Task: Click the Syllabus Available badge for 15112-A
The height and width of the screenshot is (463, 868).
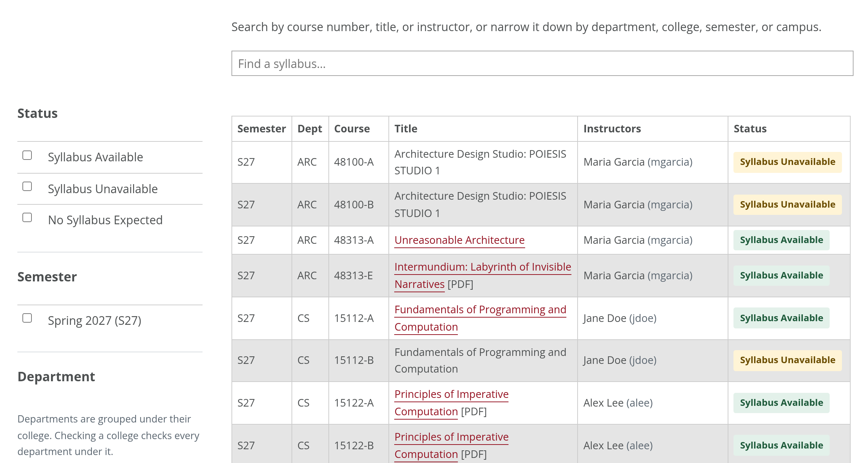Action: [x=781, y=318]
